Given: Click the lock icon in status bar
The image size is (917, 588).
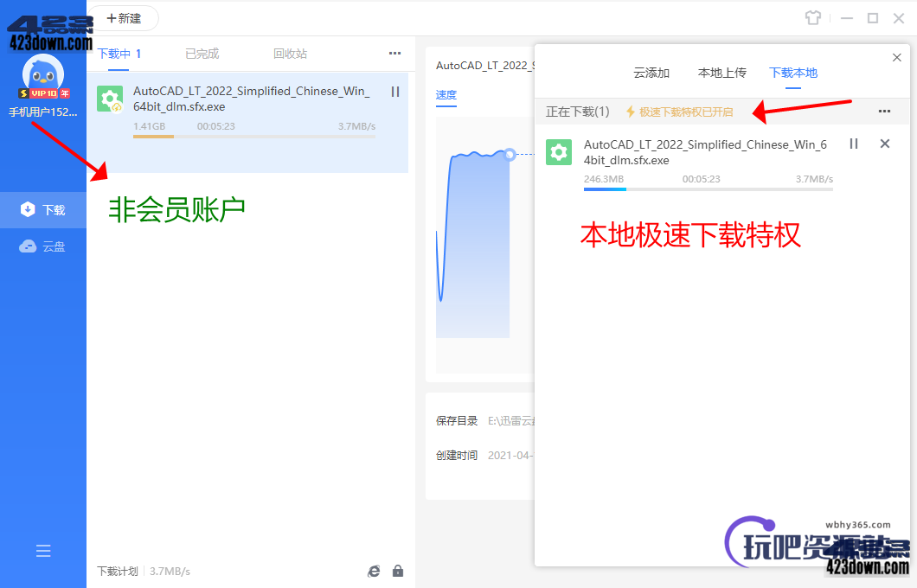Looking at the screenshot, I should point(398,571).
